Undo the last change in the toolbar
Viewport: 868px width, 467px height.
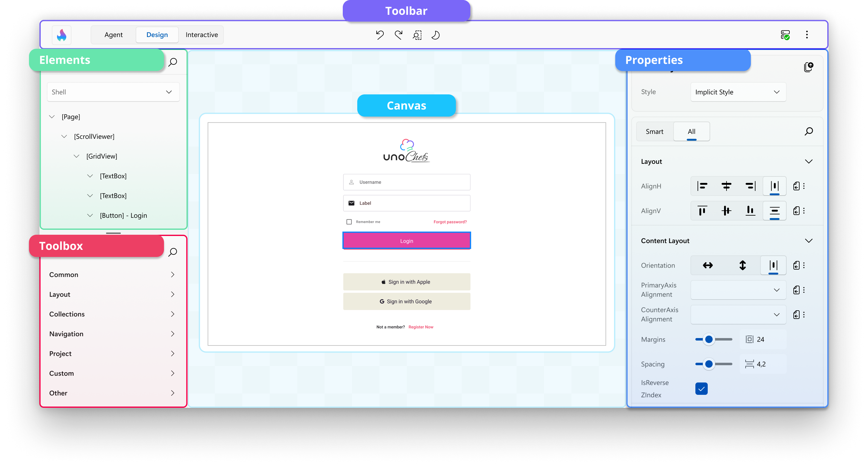379,35
